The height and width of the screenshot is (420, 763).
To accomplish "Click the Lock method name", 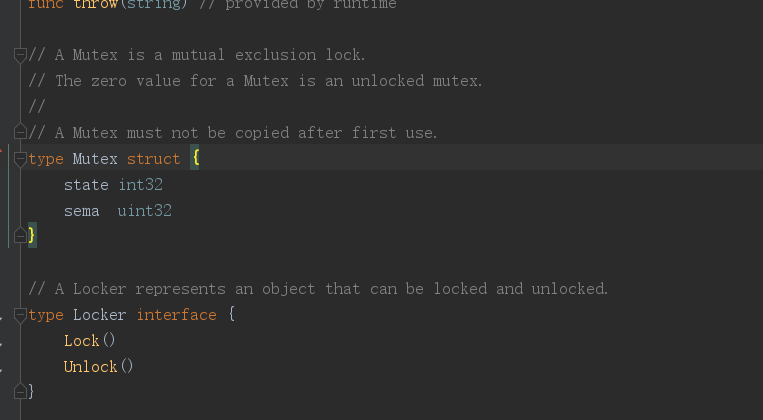I will [x=81, y=341].
